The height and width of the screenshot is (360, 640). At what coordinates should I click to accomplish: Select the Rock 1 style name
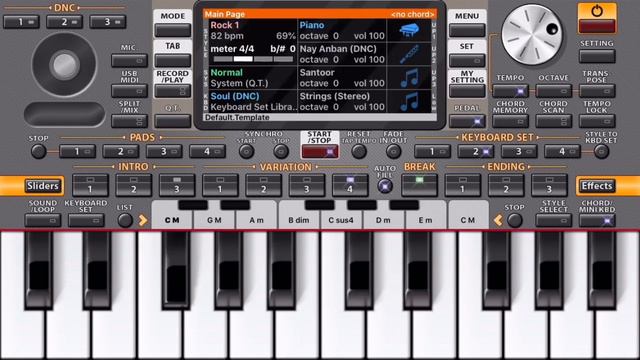coord(224,25)
